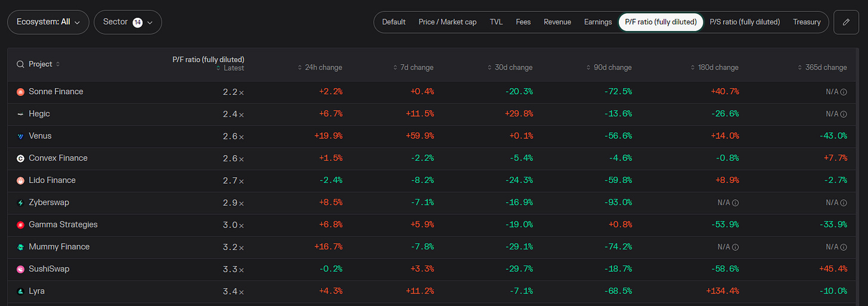
Task: Click Sonne Finance +40.7% 180d value
Action: (x=724, y=92)
